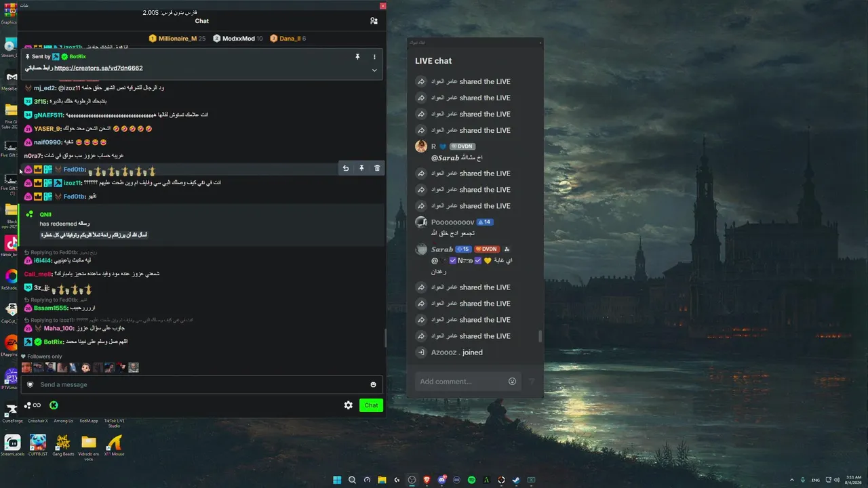Click the Call_me8 username
The width and height of the screenshot is (868, 488).
[x=38, y=274]
